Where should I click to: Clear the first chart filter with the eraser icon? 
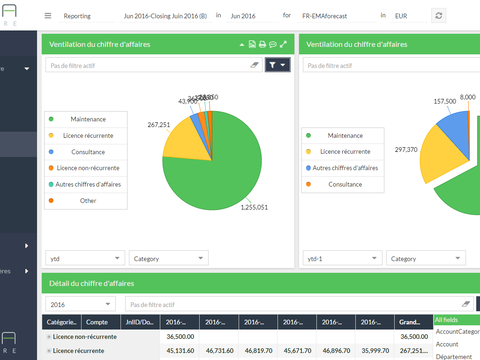coord(255,65)
